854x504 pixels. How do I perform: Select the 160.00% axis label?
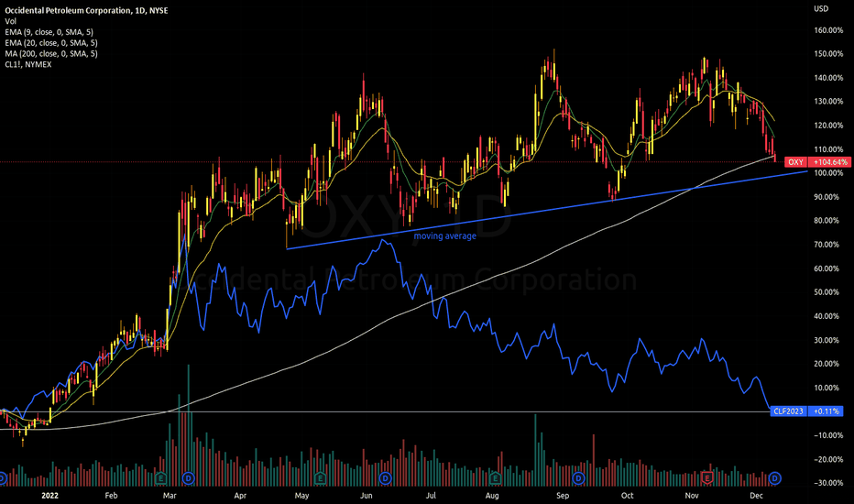[x=828, y=30]
